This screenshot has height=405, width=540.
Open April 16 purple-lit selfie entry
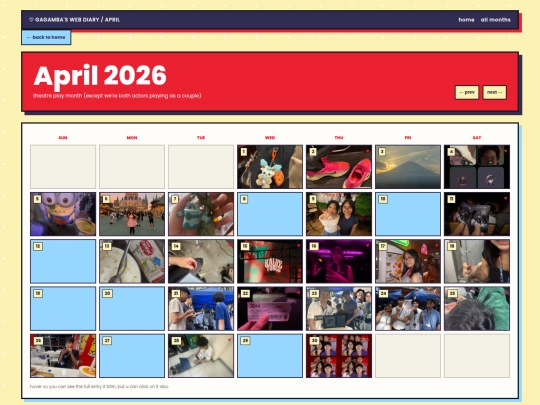(x=339, y=261)
